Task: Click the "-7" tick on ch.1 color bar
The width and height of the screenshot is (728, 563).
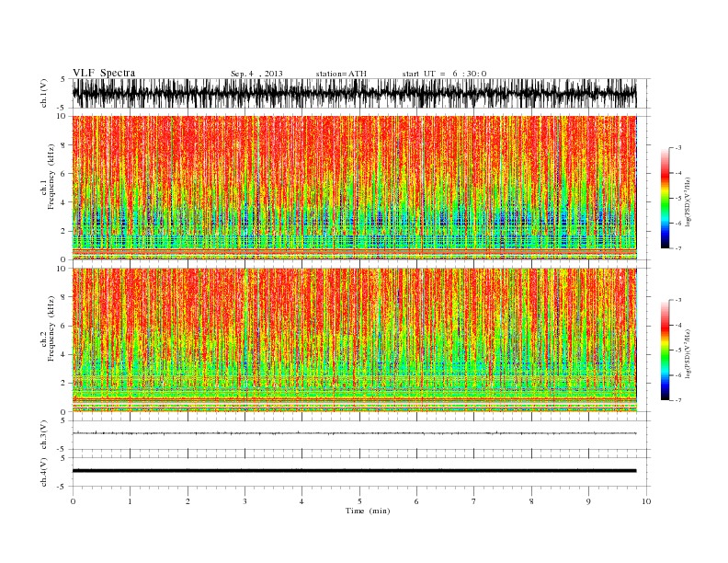Action: click(x=677, y=248)
